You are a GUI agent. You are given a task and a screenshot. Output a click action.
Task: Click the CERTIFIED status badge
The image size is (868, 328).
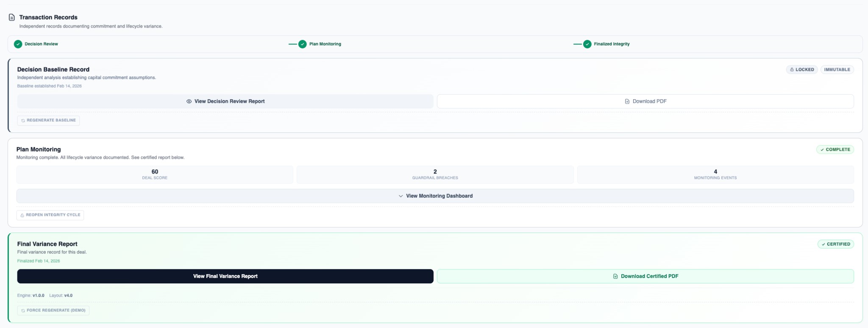[835, 244]
